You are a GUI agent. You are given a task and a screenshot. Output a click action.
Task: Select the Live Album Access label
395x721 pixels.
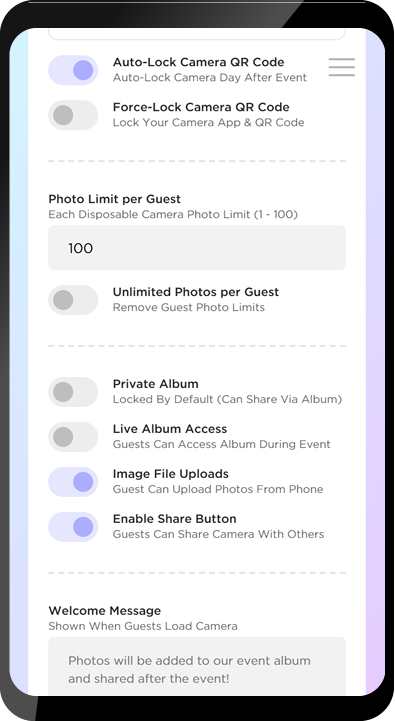pos(170,429)
